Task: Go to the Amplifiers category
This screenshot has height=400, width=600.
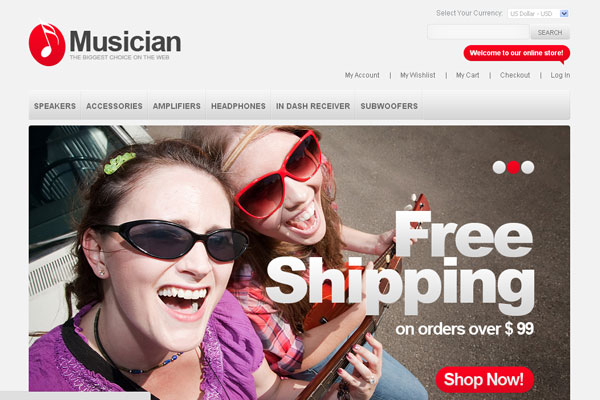Action: point(176,106)
